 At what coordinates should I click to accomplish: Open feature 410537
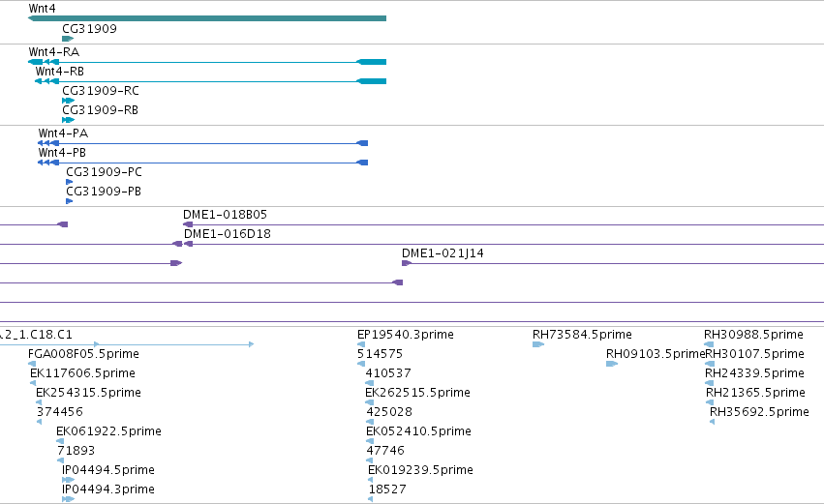(388, 373)
